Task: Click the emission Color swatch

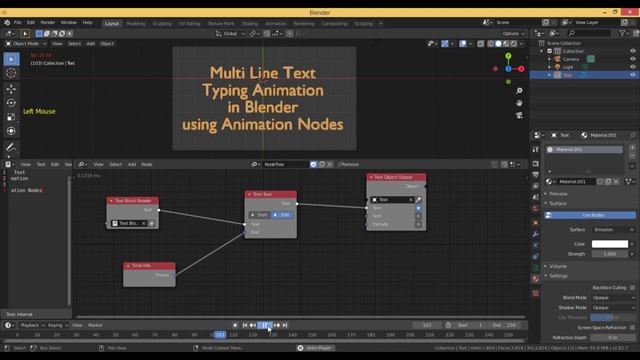Action: click(x=610, y=244)
